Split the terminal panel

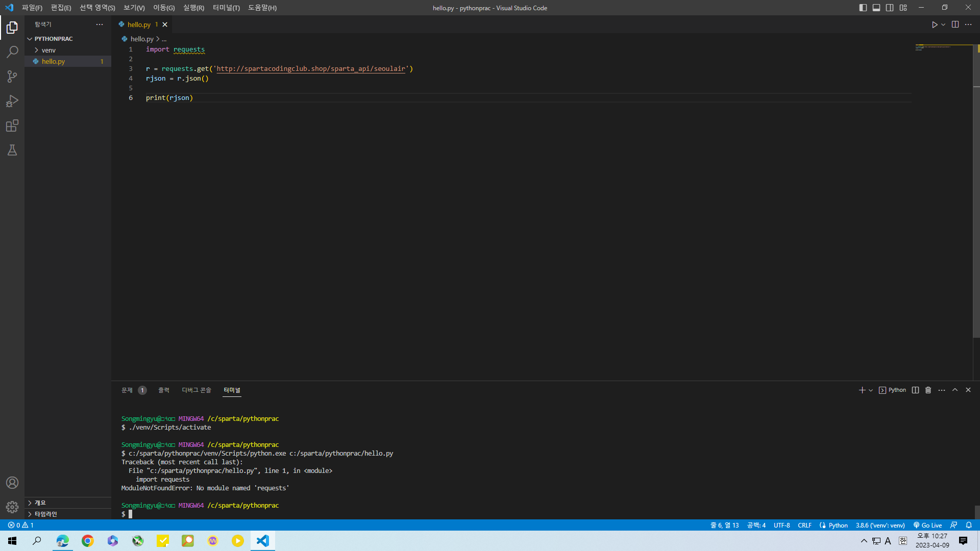(915, 390)
